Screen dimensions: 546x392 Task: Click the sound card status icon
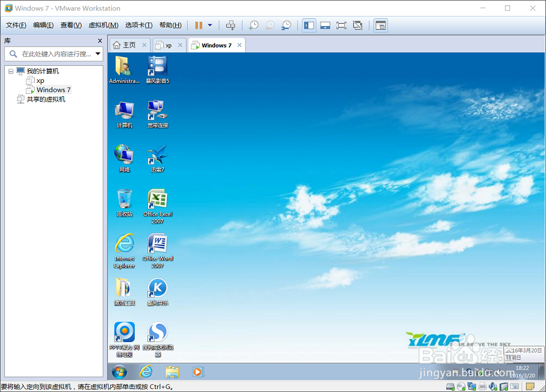(x=493, y=387)
